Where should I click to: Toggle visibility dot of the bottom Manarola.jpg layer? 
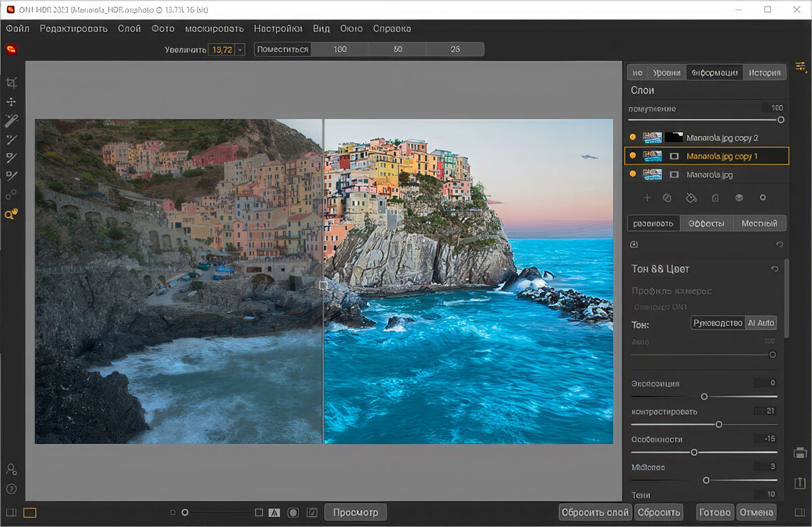tap(632, 175)
